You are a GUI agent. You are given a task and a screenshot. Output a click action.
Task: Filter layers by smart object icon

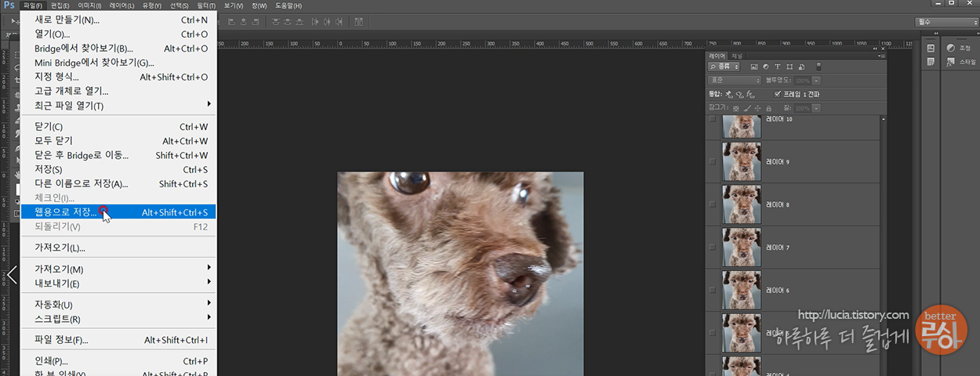coord(801,67)
